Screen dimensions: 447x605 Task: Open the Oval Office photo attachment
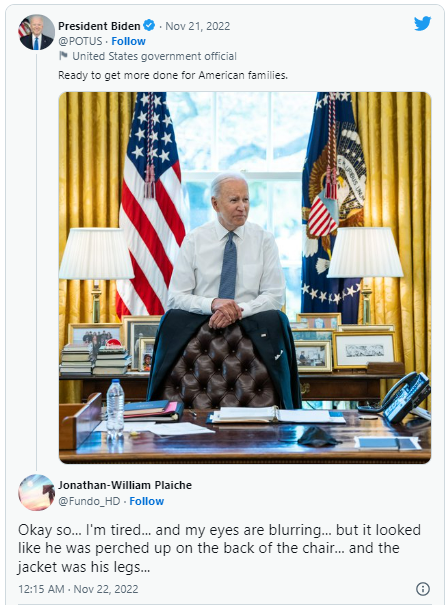click(245, 277)
